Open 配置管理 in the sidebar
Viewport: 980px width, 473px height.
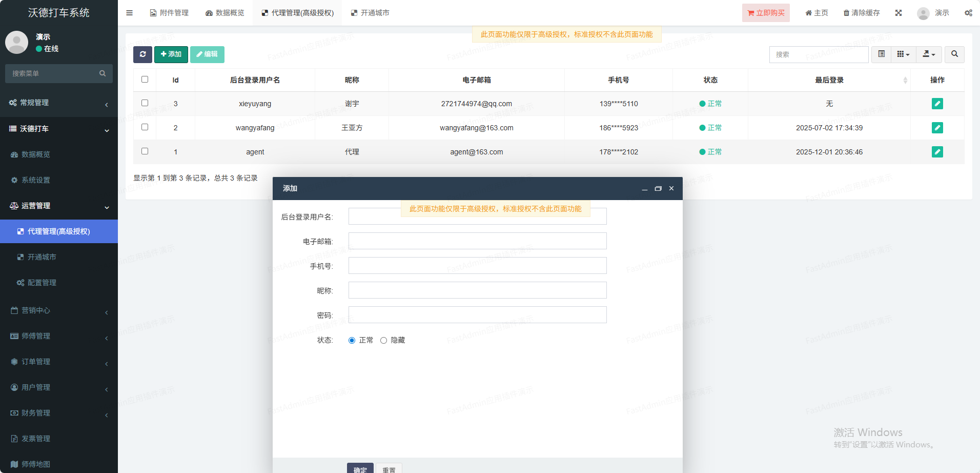(42, 283)
